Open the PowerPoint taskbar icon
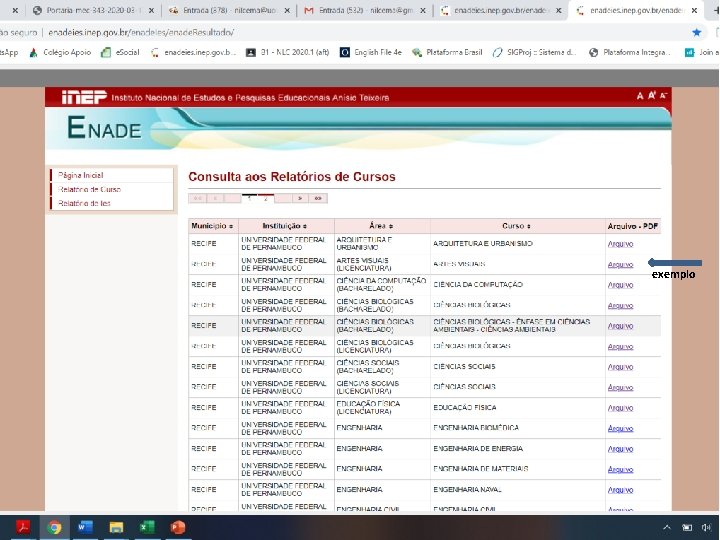The image size is (720, 540). pos(178,527)
